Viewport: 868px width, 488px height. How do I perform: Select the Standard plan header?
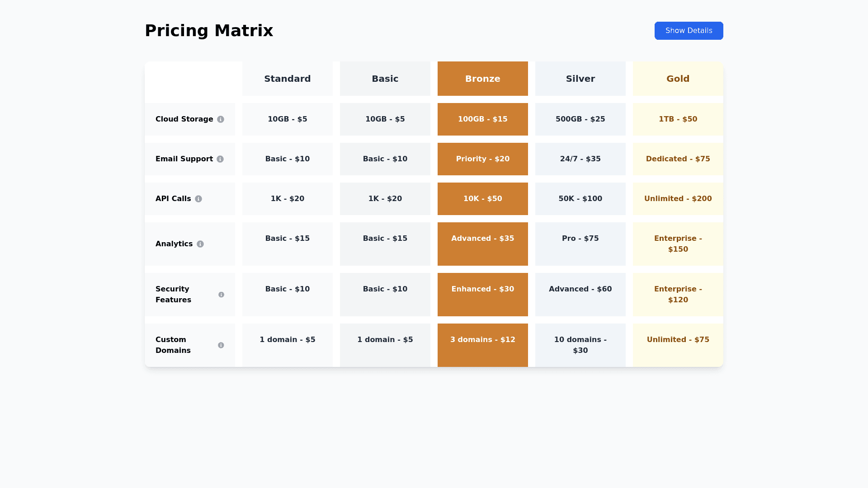[287, 79]
